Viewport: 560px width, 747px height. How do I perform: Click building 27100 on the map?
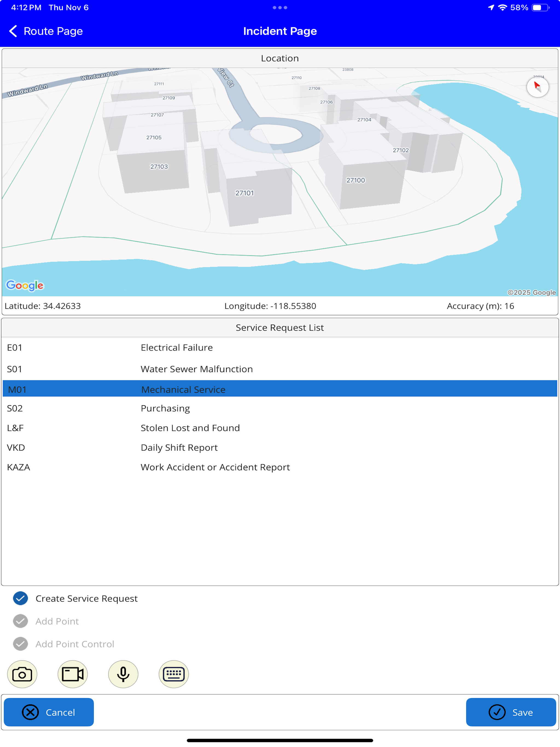tap(355, 180)
